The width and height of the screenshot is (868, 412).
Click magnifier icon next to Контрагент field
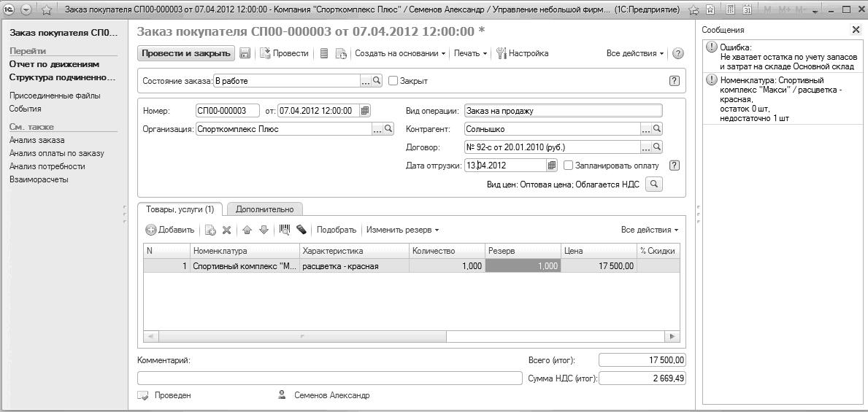(x=657, y=129)
